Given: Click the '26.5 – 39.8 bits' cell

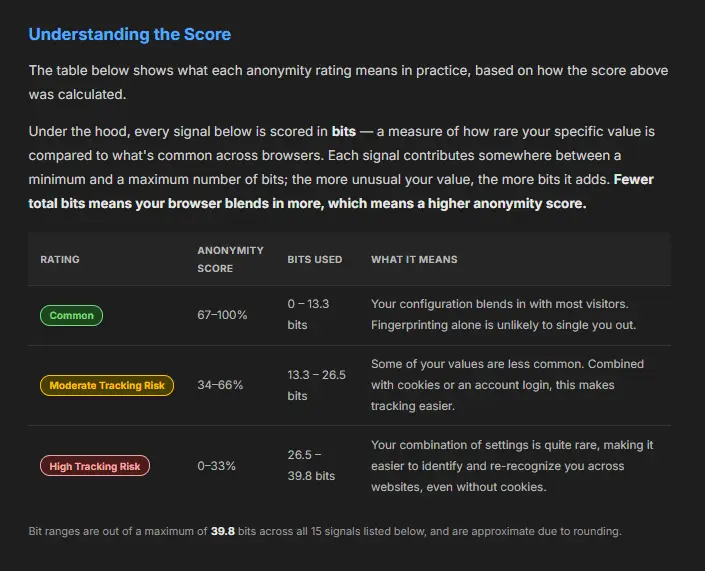Looking at the screenshot, I should pyautogui.click(x=311, y=465).
